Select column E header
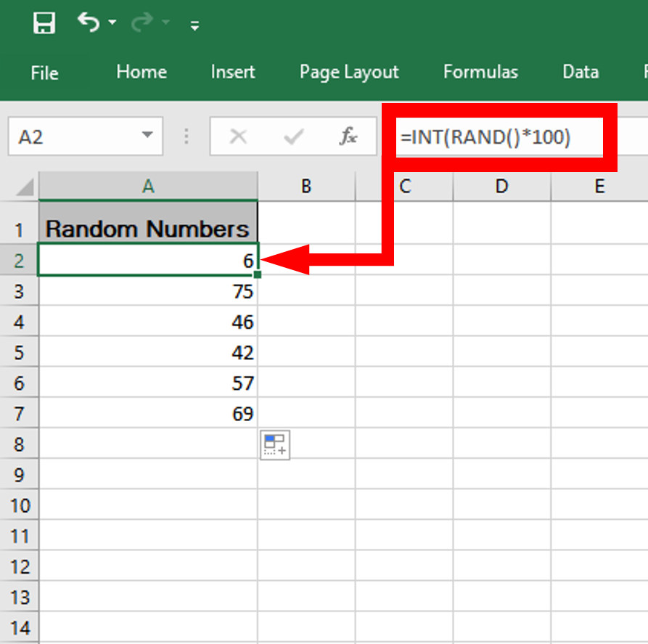 (x=599, y=187)
